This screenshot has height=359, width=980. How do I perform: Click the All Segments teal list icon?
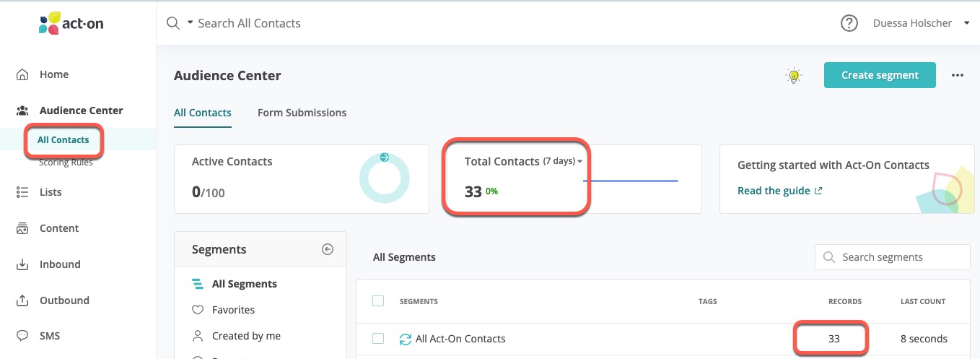[x=198, y=284]
